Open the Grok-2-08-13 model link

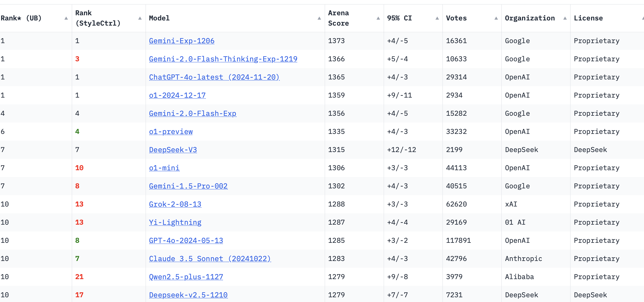[175, 204]
